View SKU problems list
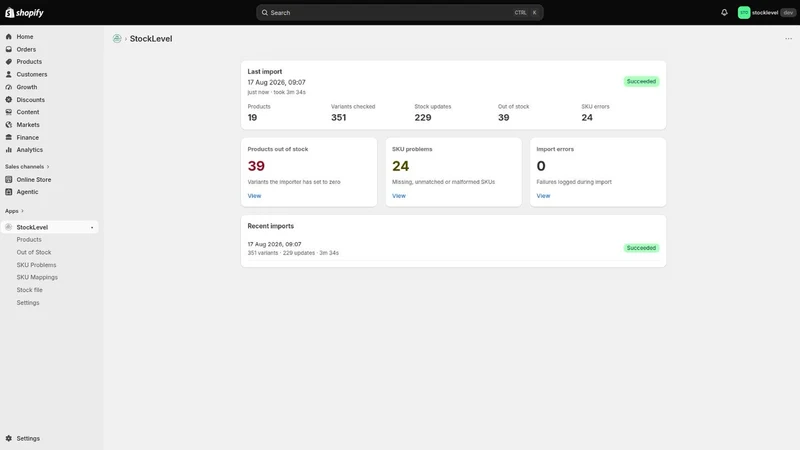This screenshot has width=800, height=450. click(398, 196)
